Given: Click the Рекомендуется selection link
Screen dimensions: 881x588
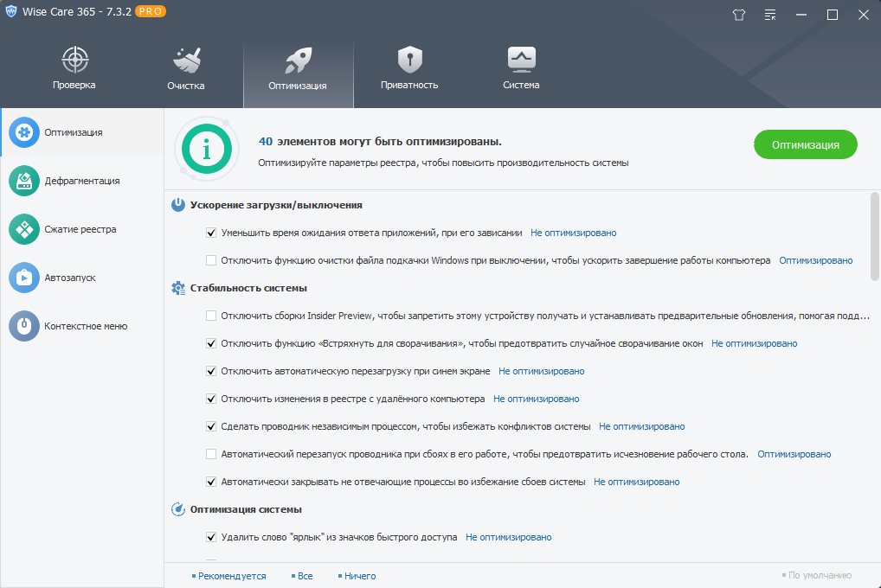Looking at the screenshot, I should (232, 576).
